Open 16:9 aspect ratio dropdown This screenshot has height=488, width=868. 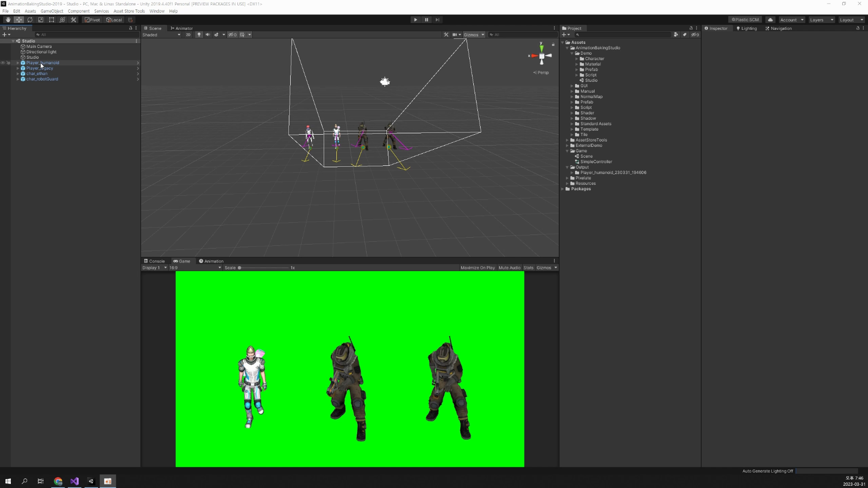195,268
